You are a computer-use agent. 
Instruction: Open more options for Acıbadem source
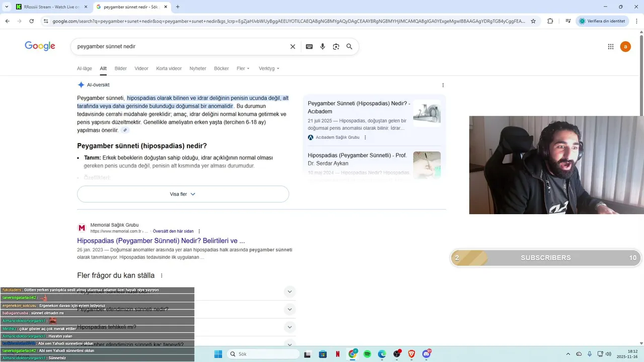click(x=365, y=137)
